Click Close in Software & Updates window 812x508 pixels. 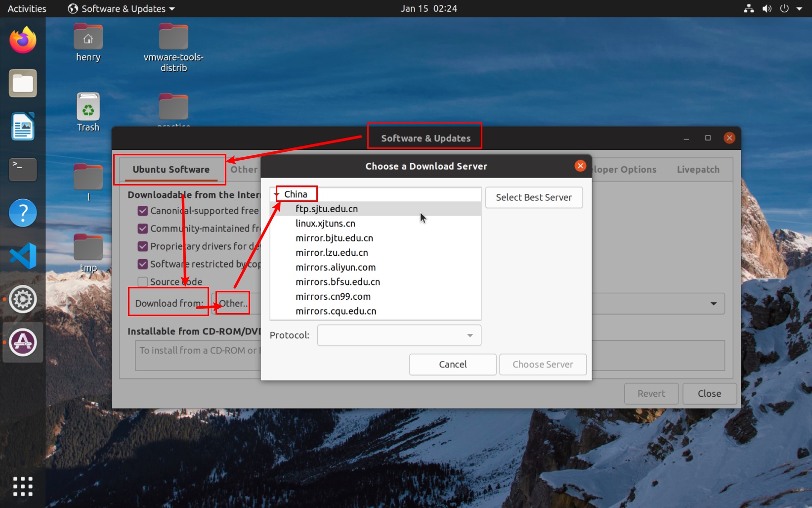[709, 394]
